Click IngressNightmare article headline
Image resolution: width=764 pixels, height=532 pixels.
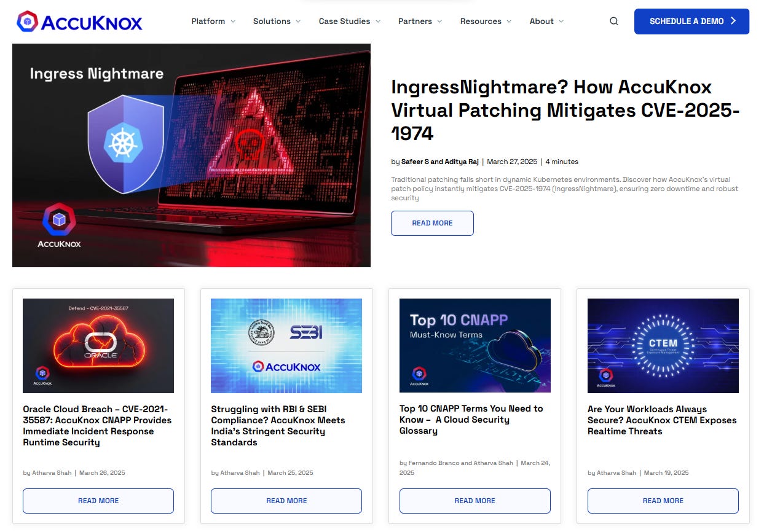tap(565, 110)
